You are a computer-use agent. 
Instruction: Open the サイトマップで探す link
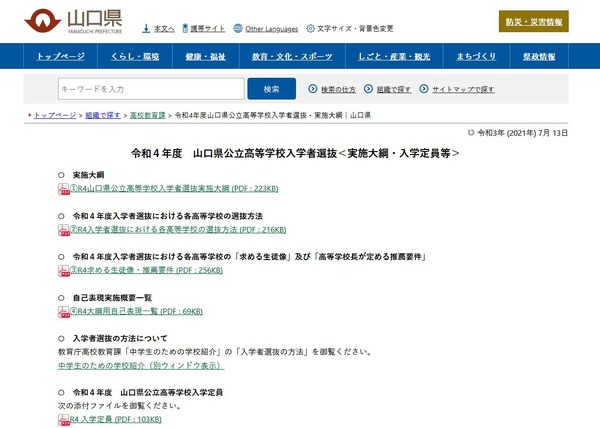(x=463, y=89)
